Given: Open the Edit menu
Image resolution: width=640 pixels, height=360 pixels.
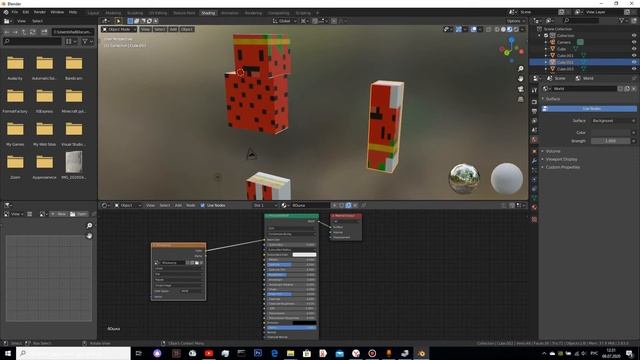Looking at the screenshot, I should [26, 12].
